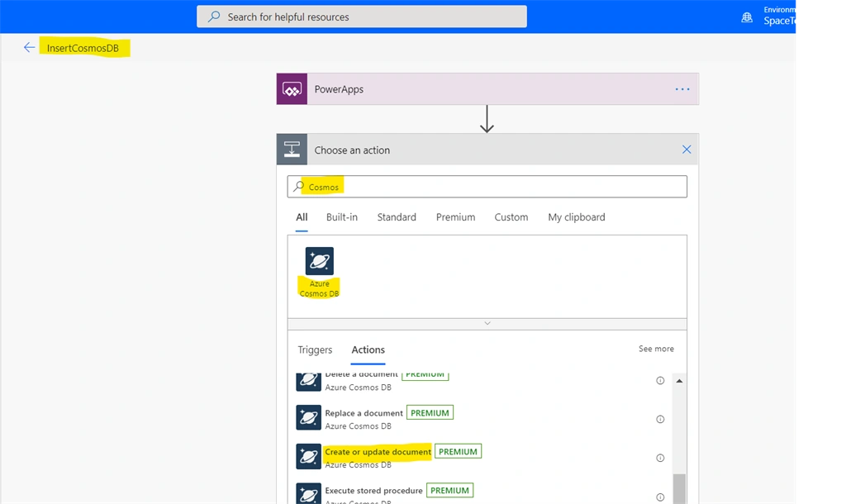Click the actions list scroll-up arrow
Screen dimensions: 846x504
pyautogui.click(x=679, y=381)
